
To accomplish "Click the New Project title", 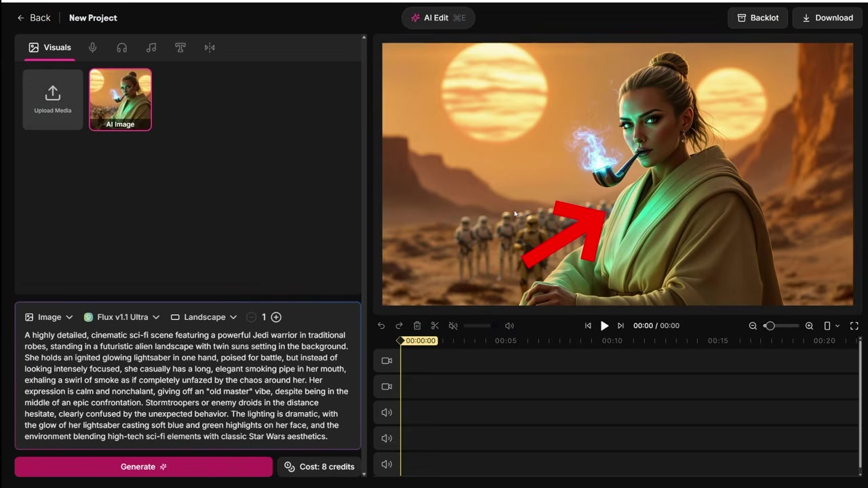I will (93, 18).
